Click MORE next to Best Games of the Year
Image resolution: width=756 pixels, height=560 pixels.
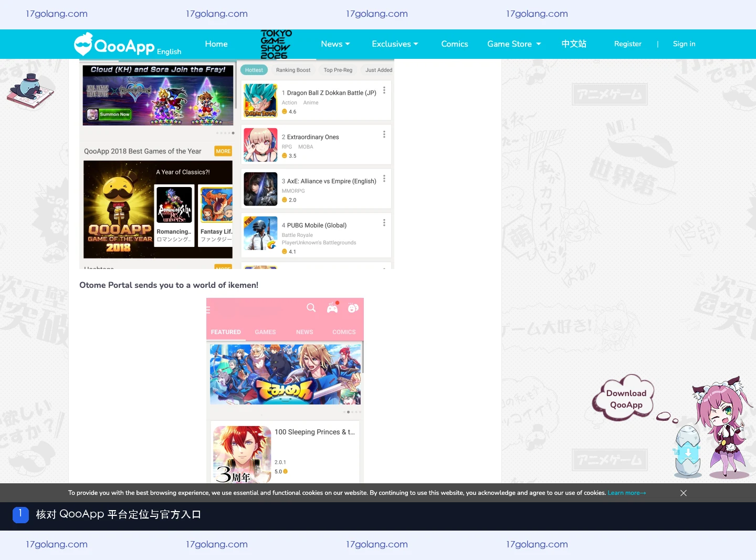[223, 151]
